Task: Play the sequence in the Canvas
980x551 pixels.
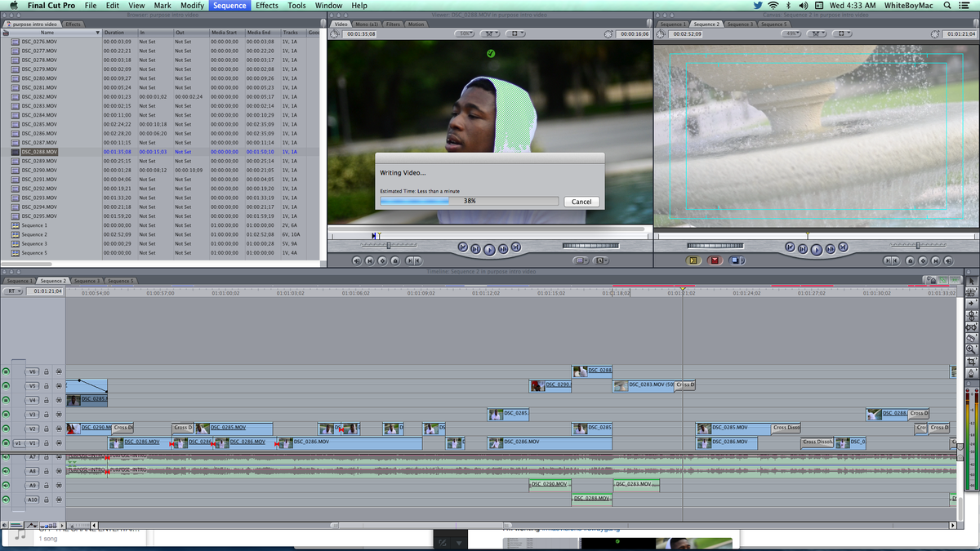Action: [x=816, y=248]
